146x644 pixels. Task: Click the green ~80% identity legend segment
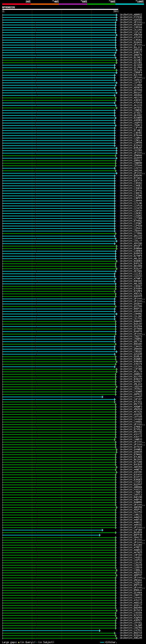pos(101,4)
